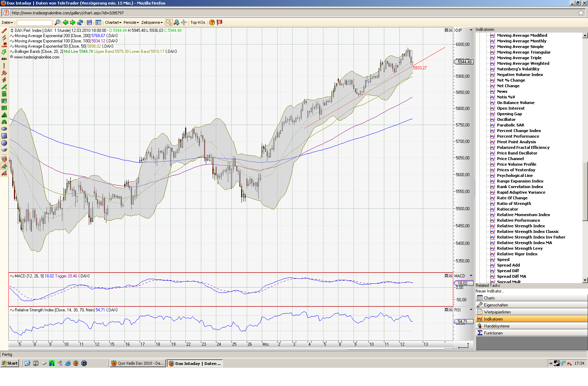Click the bookmark star in address bar
This screenshot has height=386, width=588.
(581, 13)
